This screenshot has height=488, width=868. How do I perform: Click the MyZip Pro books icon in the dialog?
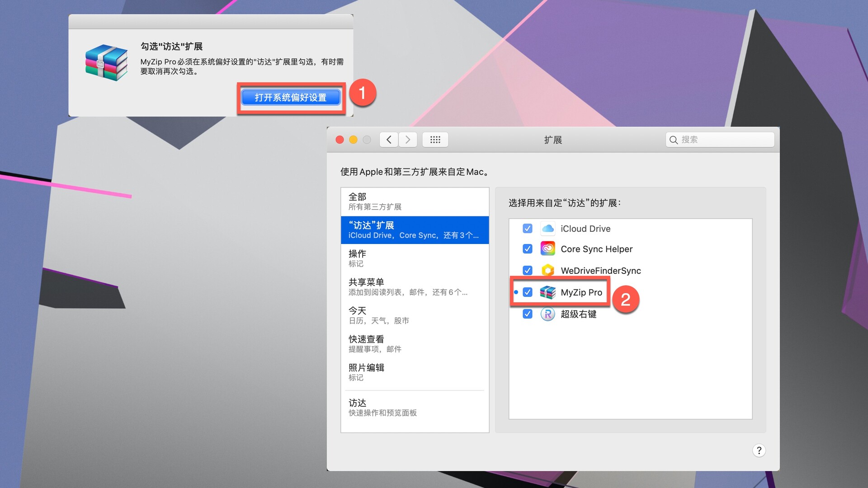[106, 62]
